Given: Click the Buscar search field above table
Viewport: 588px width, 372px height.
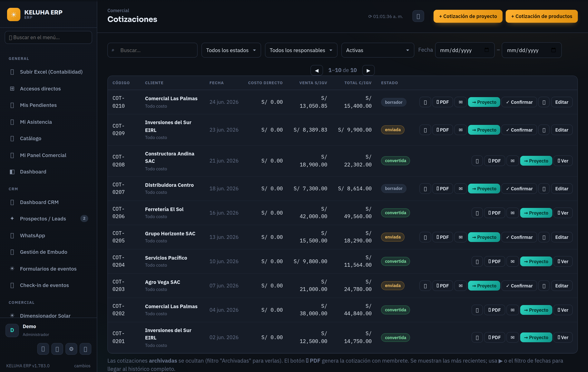Looking at the screenshot, I should click(152, 50).
